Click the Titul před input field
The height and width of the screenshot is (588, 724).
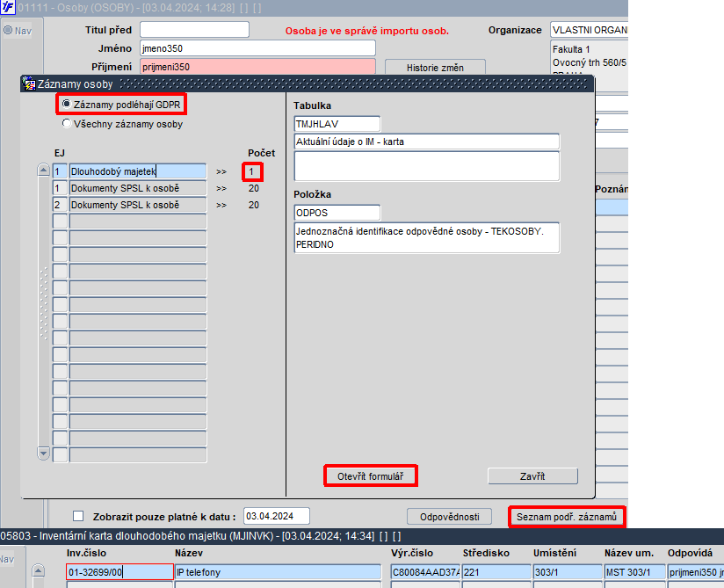click(194, 30)
